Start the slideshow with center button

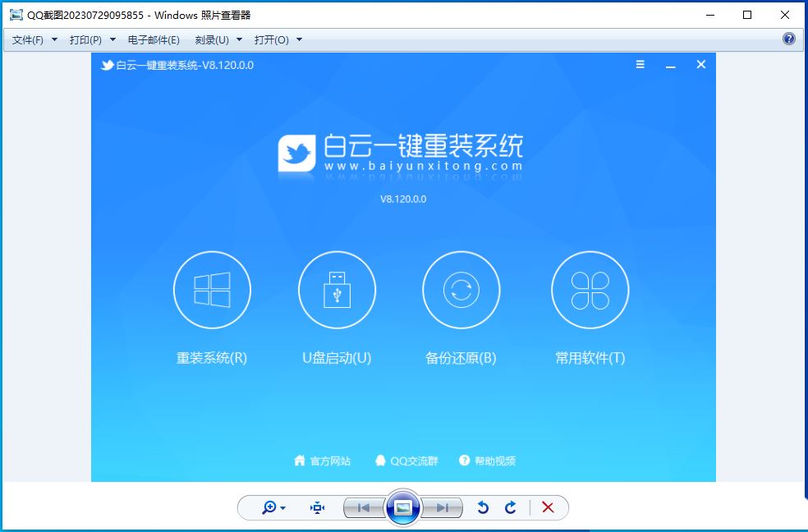[x=403, y=508]
